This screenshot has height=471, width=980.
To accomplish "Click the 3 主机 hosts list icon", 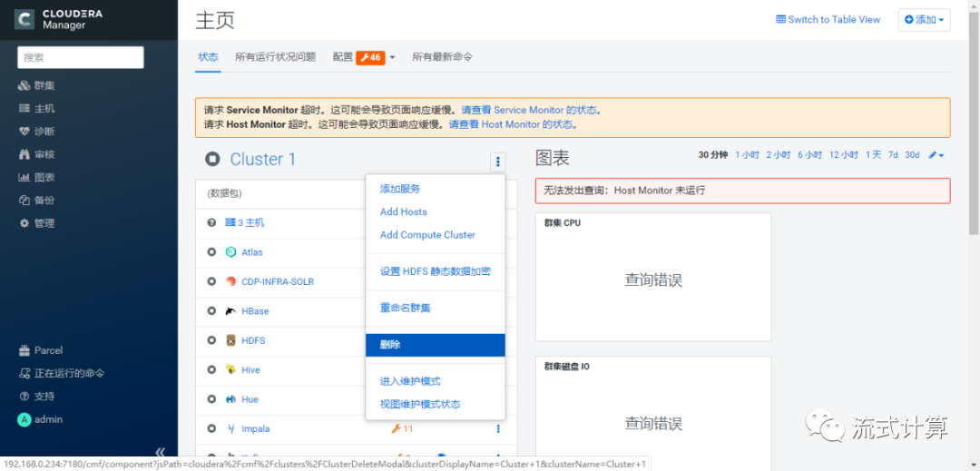I will pos(230,222).
